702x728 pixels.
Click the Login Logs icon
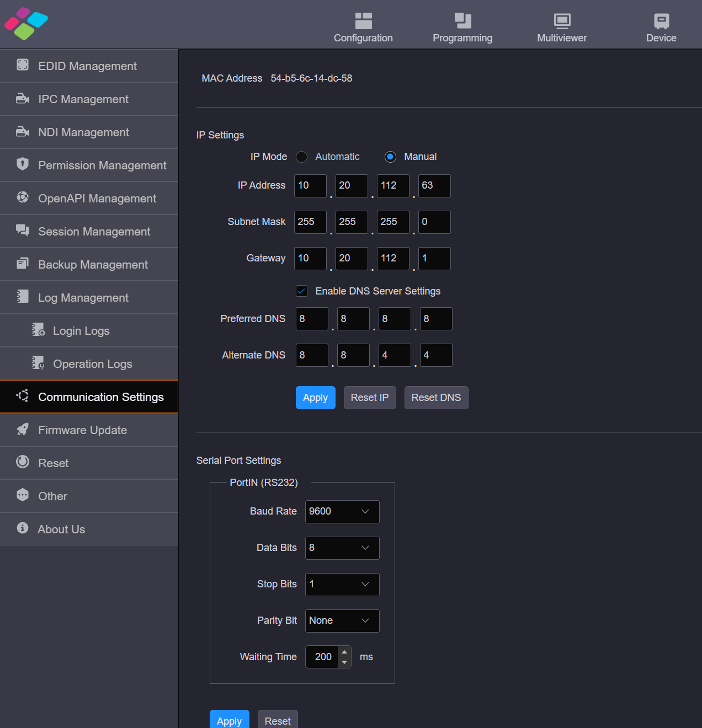38,330
